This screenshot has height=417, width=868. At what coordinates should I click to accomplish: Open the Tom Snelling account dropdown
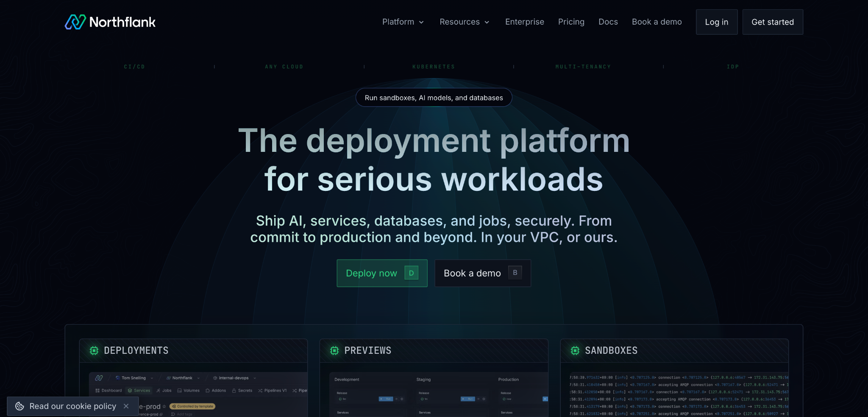pos(134,378)
